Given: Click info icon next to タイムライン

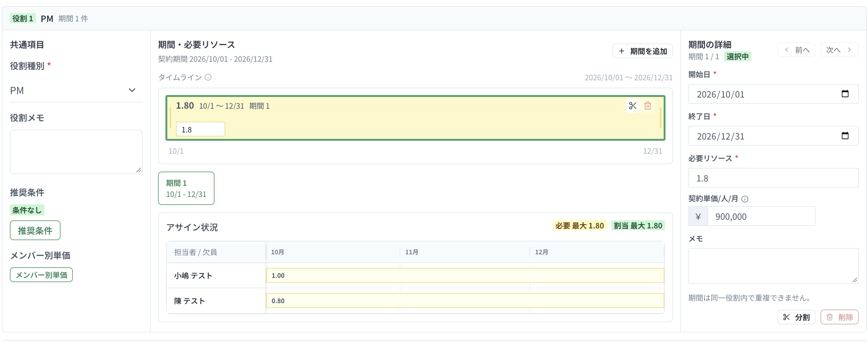Looking at the screenshot, I should coord(208,77).
